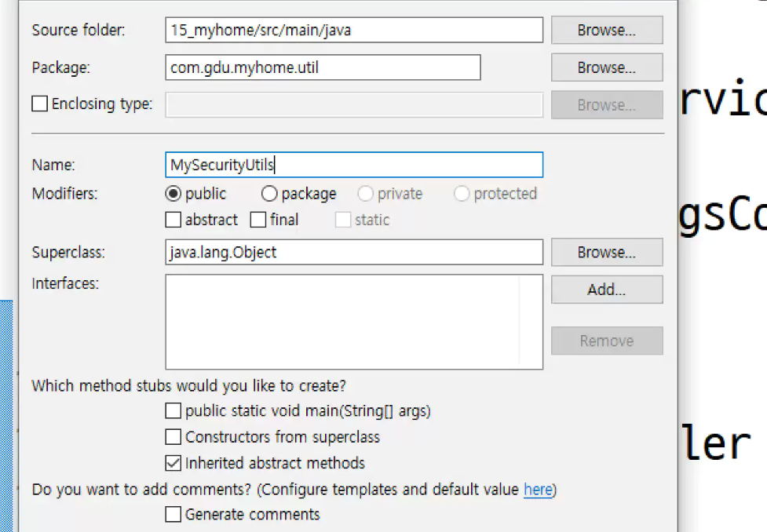767x532 pixels.
Task: Click the Name field containing MySecurityUtils
Action: 353,165
